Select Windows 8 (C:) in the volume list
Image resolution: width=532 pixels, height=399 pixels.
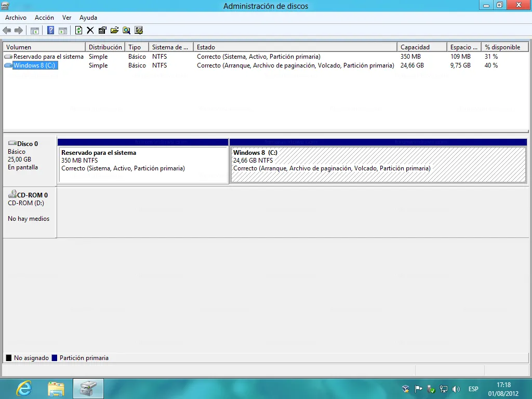pyautogui.click(x=34, y=65)
